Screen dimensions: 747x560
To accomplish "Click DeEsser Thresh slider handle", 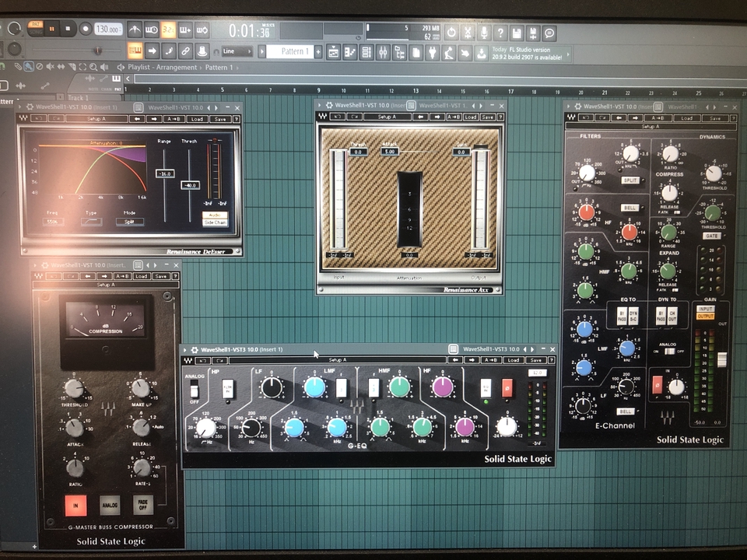I will point(190,185).
